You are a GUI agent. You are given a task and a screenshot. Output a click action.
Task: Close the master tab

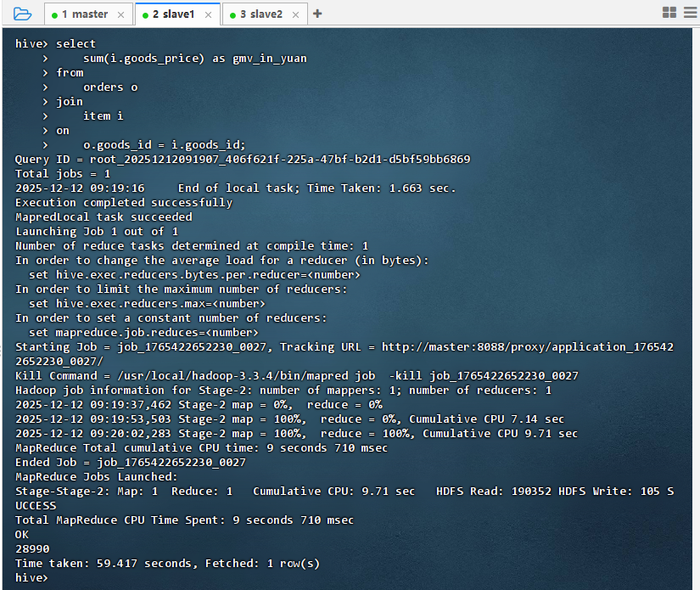pyautogui.click(x=121, y=14)
